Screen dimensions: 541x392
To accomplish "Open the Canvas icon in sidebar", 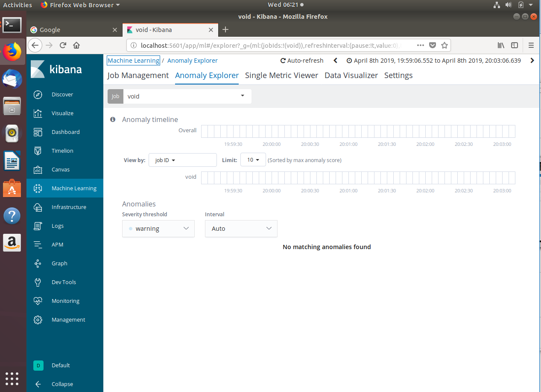I will (x=38, y=170).
